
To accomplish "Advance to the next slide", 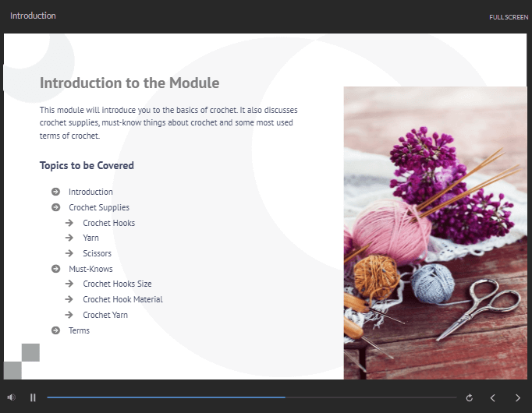I will point(517,397).
